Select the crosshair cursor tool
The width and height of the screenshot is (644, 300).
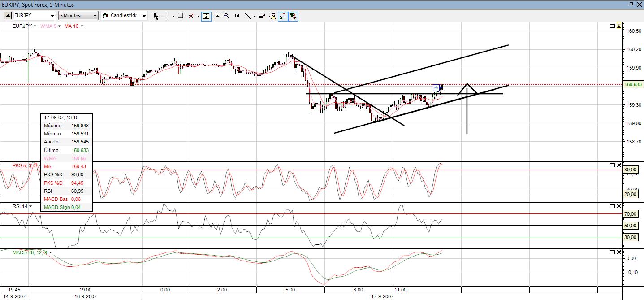click(x=166, y=16)
